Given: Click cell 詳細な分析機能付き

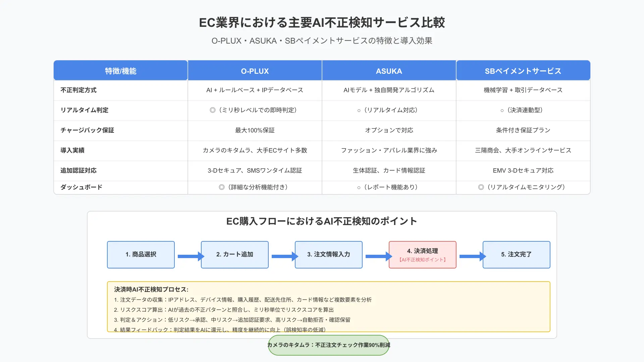Looking at the screenshot, I should pos(255,187).
